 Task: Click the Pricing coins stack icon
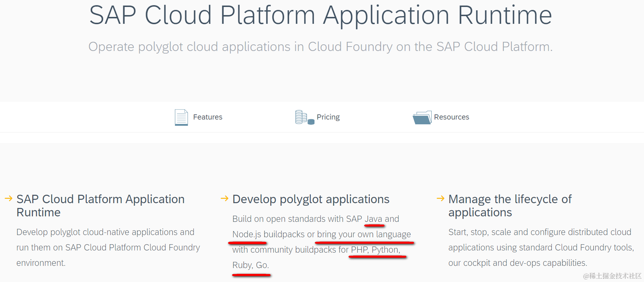click(x=305, y=117)
